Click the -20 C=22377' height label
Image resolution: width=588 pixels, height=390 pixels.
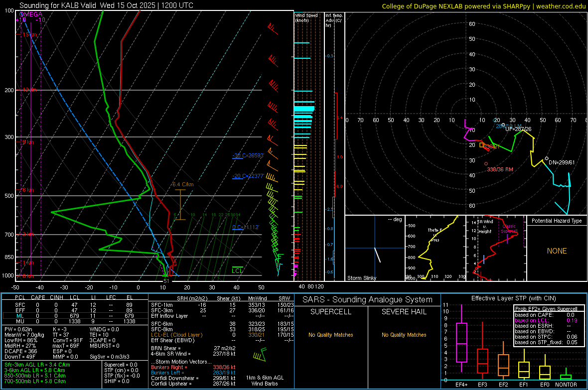coord(248,176)
